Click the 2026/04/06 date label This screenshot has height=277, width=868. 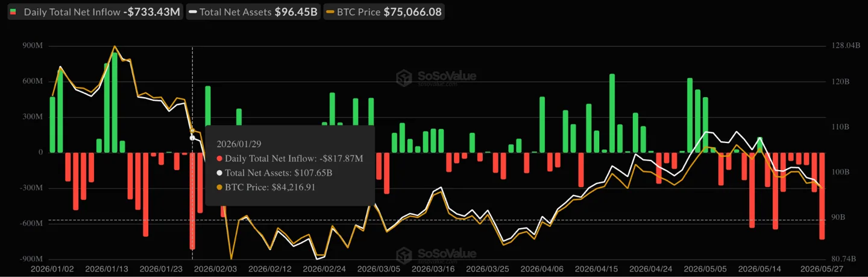[x=542, y=269]
